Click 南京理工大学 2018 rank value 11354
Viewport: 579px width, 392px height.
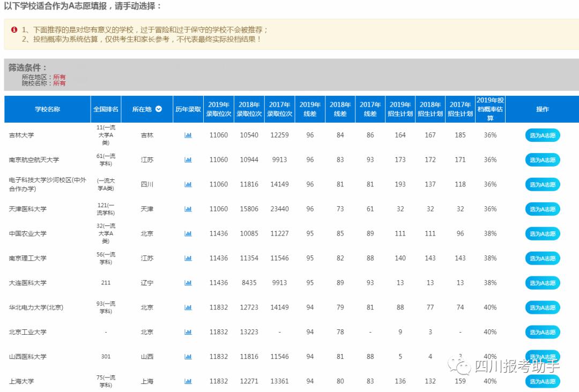[249, 258]
